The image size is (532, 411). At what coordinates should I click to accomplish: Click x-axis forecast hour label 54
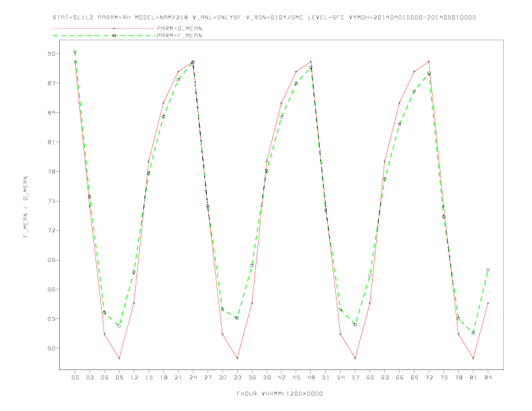click(341, 377)
